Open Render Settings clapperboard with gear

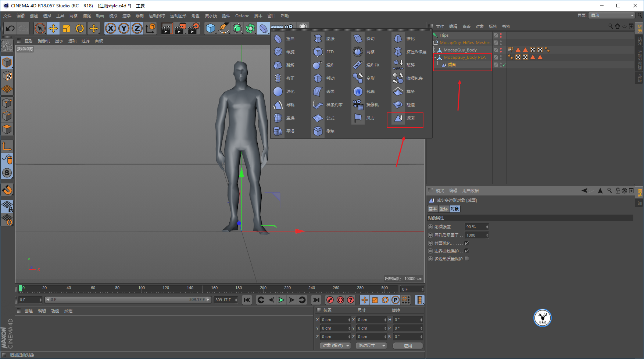pos(193,28)
